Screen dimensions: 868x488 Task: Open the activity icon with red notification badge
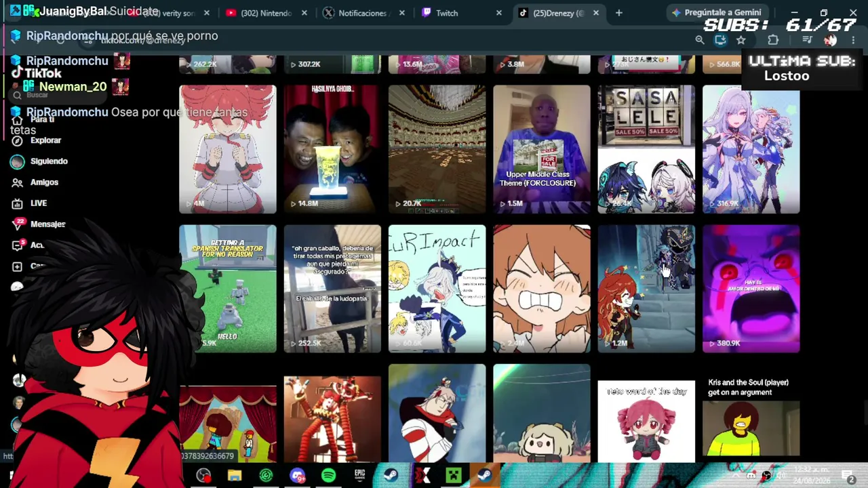coord(18,245)
